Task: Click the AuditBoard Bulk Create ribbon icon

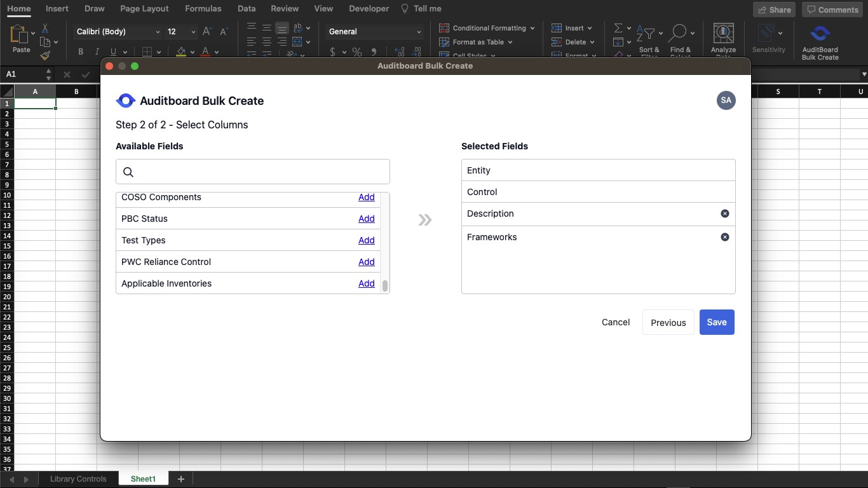Action: point(820,35)
